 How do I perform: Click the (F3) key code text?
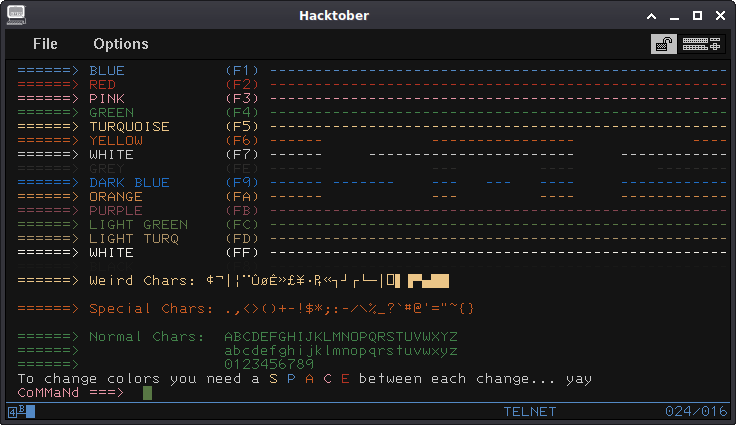click(x=242, y=99)
